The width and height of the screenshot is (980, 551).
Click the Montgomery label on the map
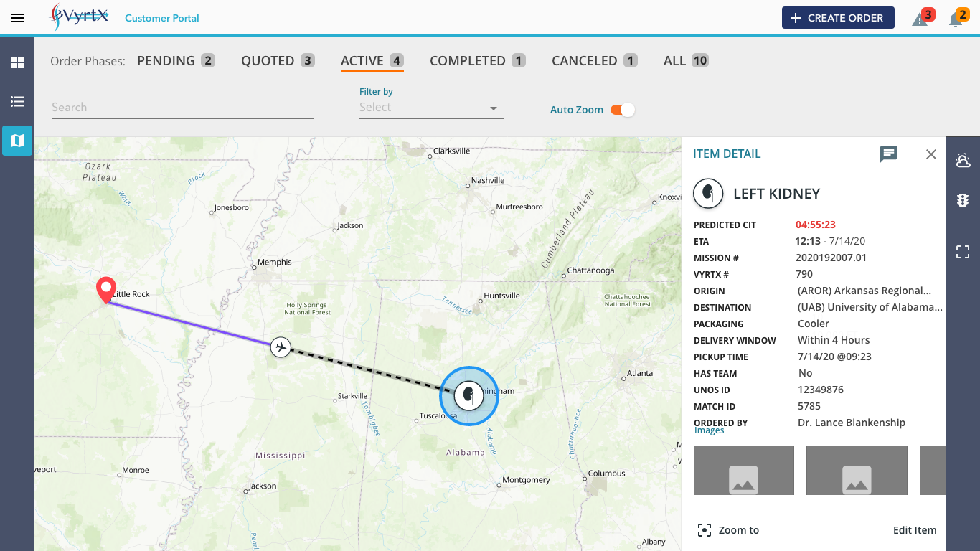point(526,480)
